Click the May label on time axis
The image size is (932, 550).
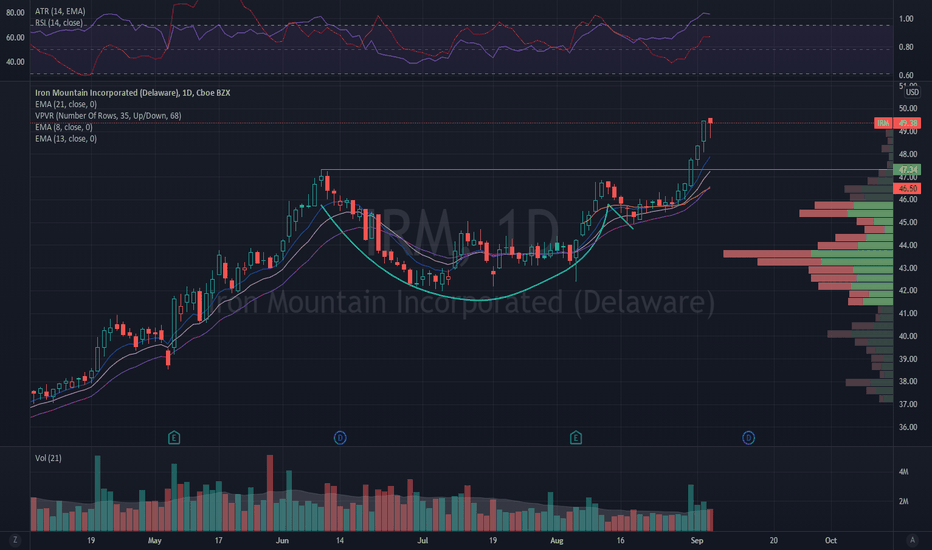(x=155, y=540)
